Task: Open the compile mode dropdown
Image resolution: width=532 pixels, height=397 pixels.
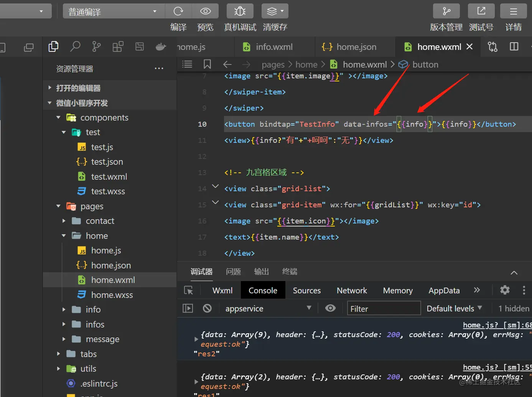Action: (114, 11)
